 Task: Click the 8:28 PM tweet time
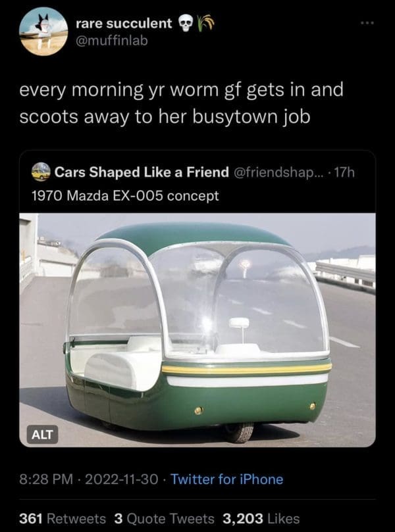(46, 479)
